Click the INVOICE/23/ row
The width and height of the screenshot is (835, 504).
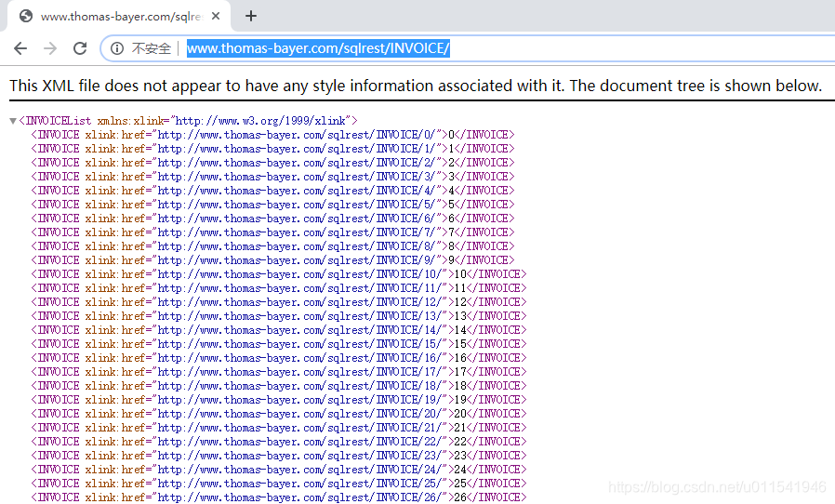coord(279,456)
